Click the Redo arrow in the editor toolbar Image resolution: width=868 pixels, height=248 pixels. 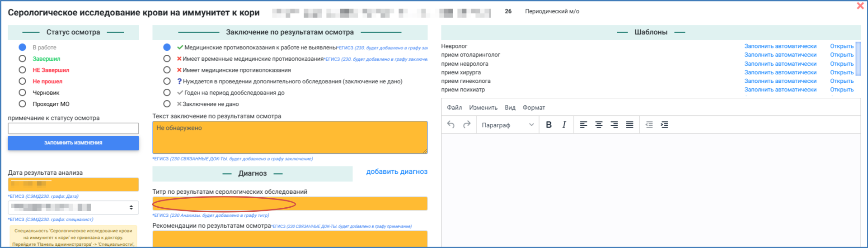coord(467,124)
